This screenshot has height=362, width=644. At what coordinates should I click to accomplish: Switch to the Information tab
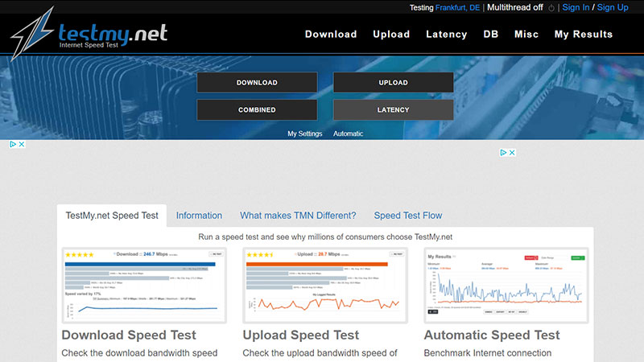(x=199, y=216)
